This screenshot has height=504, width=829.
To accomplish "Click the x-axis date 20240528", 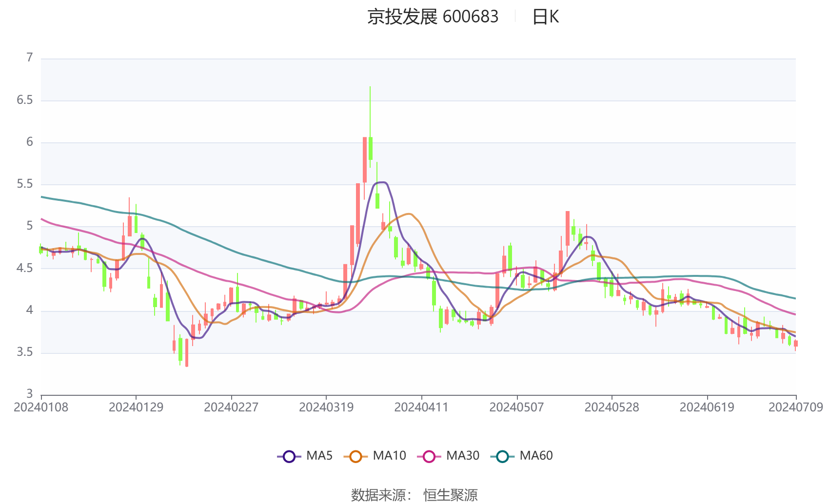I will pyautogui.click(x=612, y=407).
